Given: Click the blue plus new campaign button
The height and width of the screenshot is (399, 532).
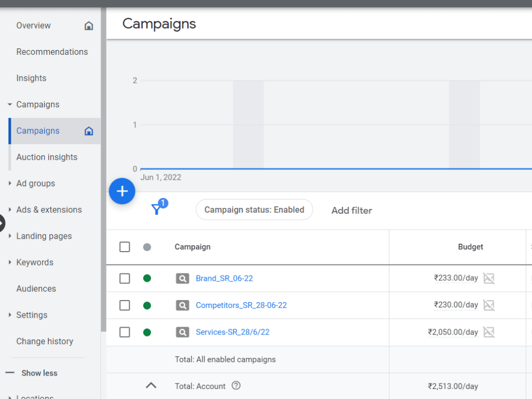Looking at the screenshot, I should (x=122, y=191).
